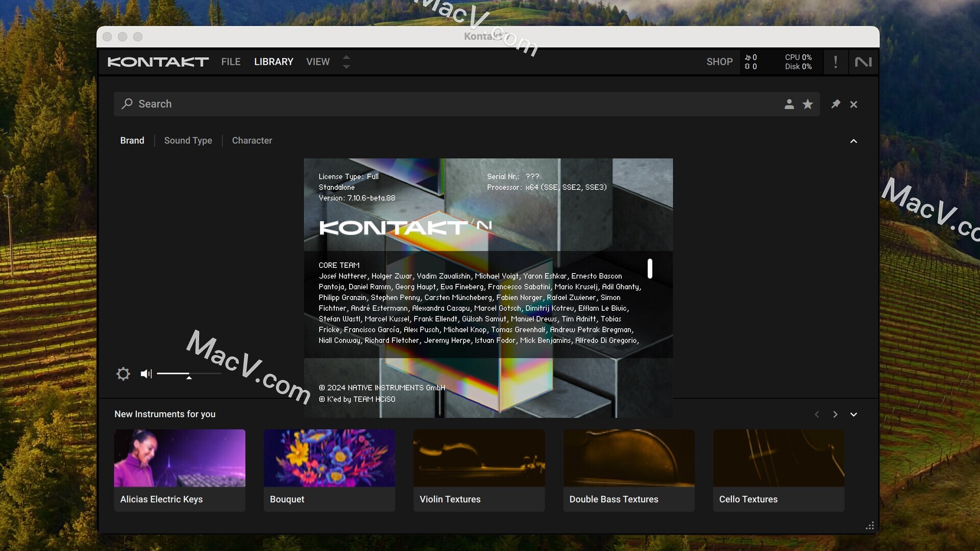Screen dimensions: 980x551
Task: Click the window minimize button
Action: tap(122, 37)
